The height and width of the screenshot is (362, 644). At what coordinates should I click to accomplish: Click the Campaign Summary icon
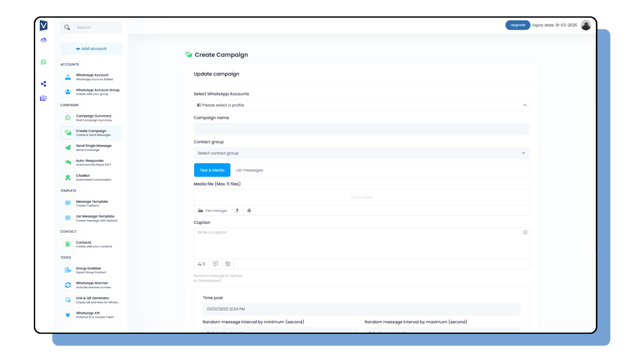point(68,117)
